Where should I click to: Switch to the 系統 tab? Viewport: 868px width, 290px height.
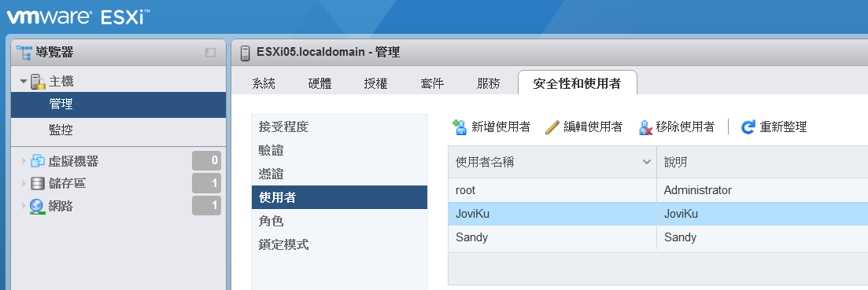pos(264,83)
